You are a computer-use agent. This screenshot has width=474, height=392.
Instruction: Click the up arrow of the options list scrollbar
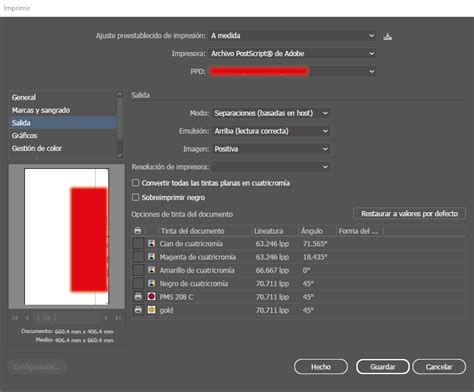tap(120, 95)
